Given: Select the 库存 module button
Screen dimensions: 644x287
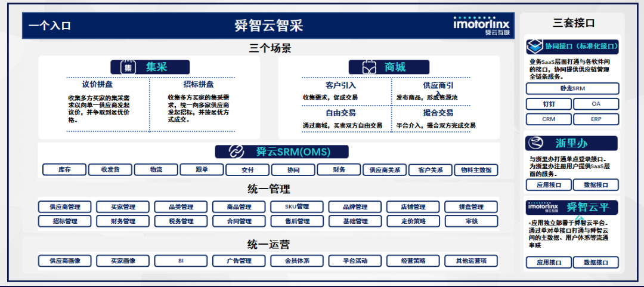Looking at the screenshot, I should pyautogui.click(x=64, y=169).
